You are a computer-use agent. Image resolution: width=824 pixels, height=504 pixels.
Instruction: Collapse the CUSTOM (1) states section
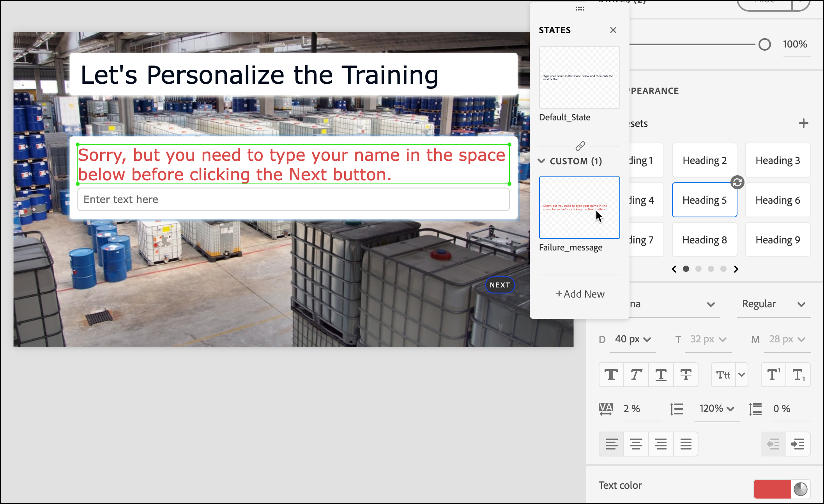[542, 161]
